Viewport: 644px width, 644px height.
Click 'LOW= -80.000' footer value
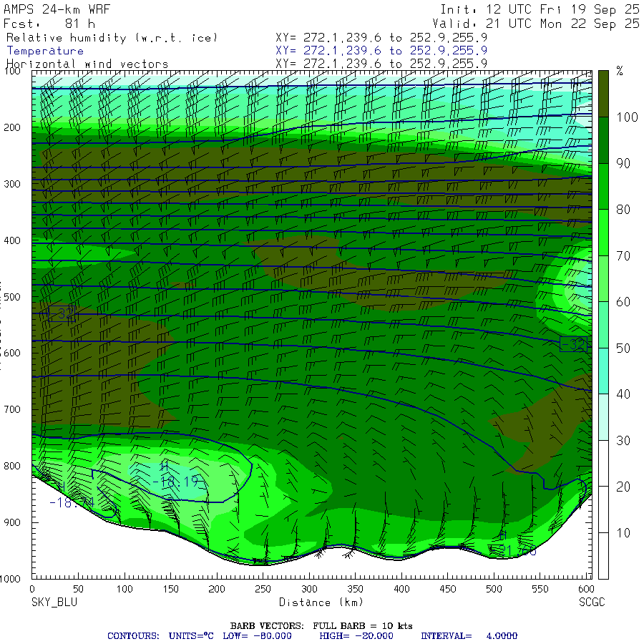(257, 636)
